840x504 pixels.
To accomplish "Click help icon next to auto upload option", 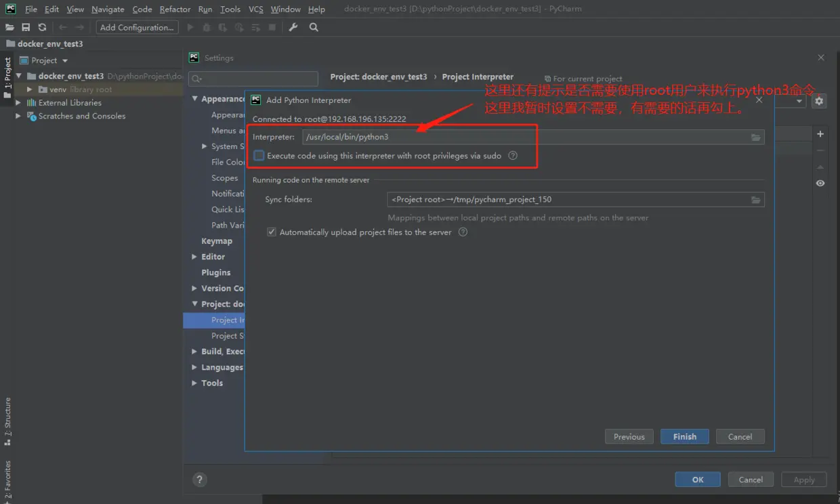I will (463, 232).
